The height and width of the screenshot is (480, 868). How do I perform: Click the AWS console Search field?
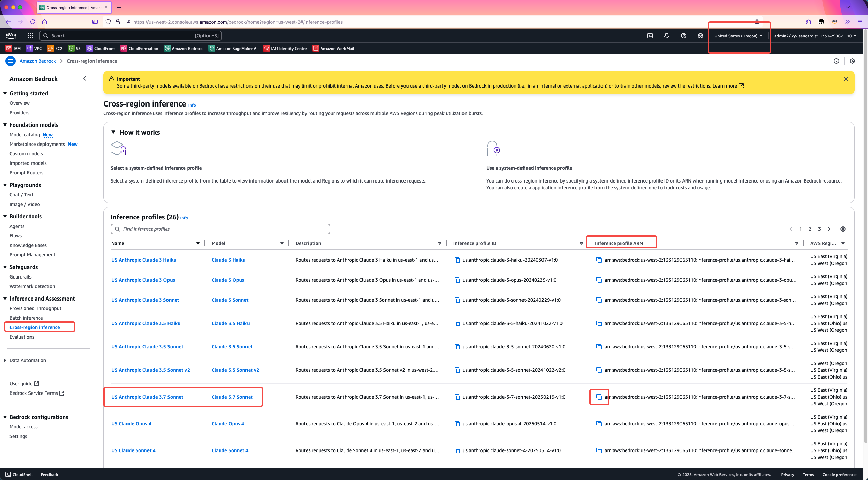click(131, 36)
